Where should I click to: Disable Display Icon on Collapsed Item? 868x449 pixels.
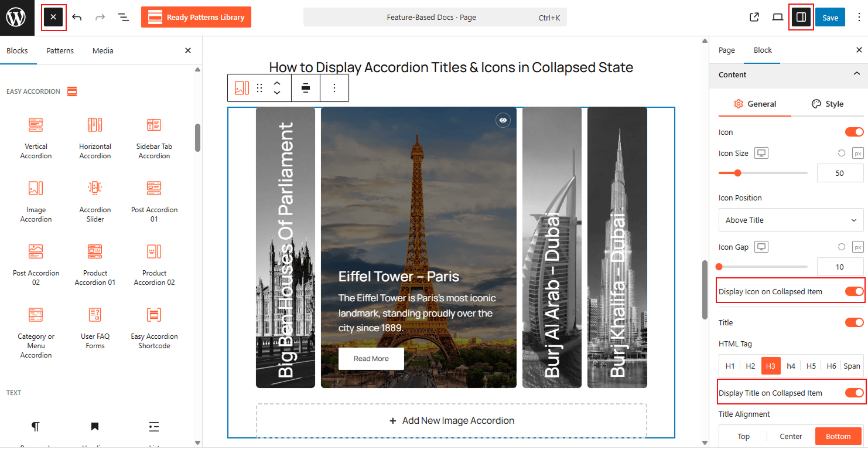click(854, 291)
